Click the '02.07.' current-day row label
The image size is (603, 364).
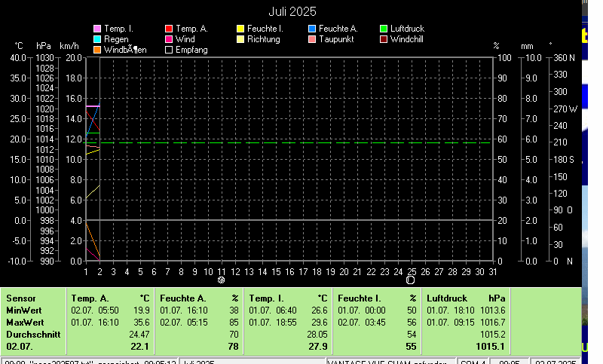click(x=20, y=347)
